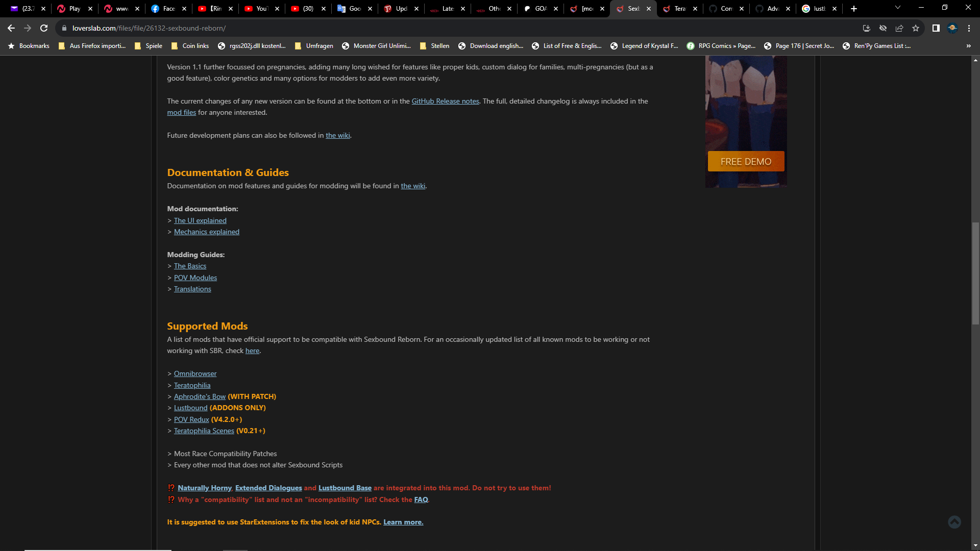Open a new tab with the plus button
Viewport: 980px width, 551px height.
853,9
